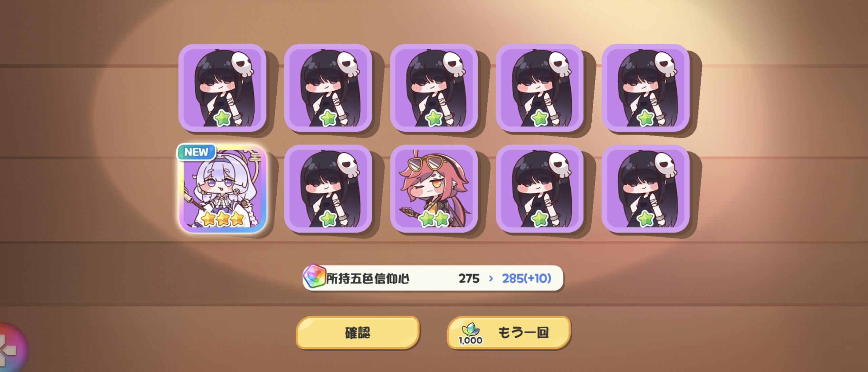Select the second skull girl card in top row
The image size is (868, 372).
[328, 88]
